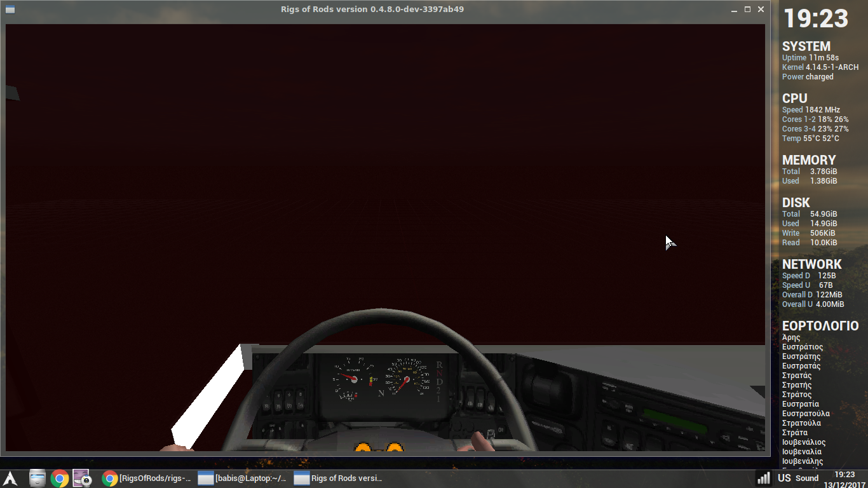The width and height of the screenshot is (868, 488).
Task: Open the screenshot tool icon in the taskbar
Action: pyautogui.click(x=81, y=478)
